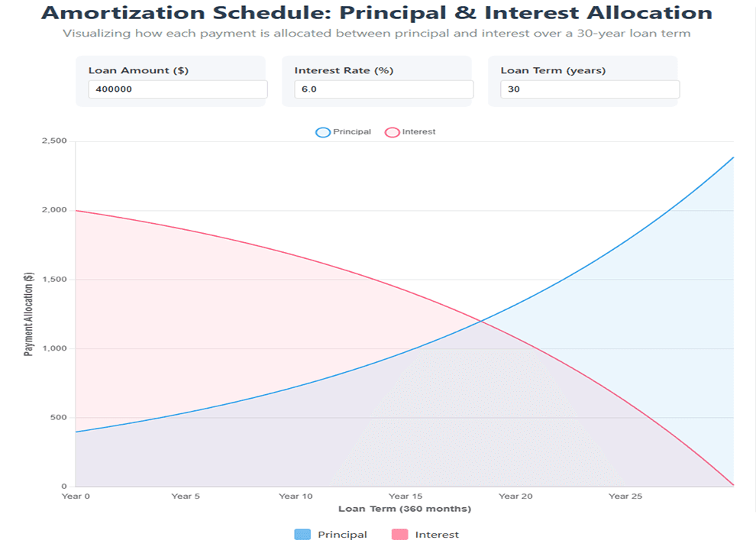Click the point where the two curves intersect
756x550 pixels.
[x=481, y=321]
